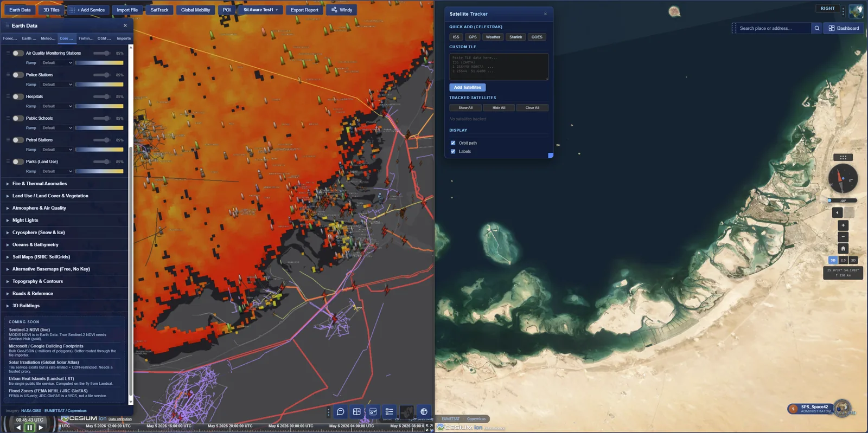This screenshot has height=433, width=868.
Task: Expand Oceans & Bathymetry section
Action: point(65,244)
